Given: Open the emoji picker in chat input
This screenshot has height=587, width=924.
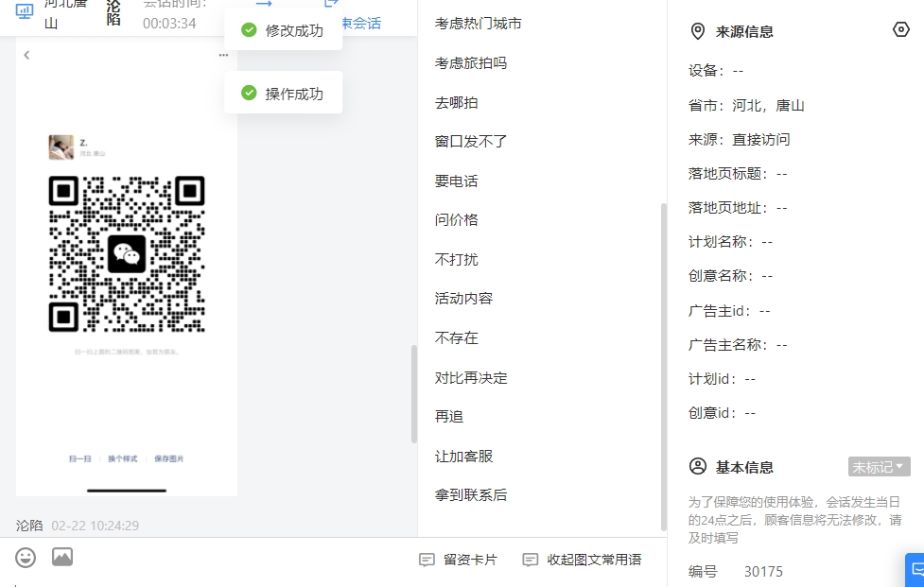Looking at the screenshot, I should click(26, 558).
